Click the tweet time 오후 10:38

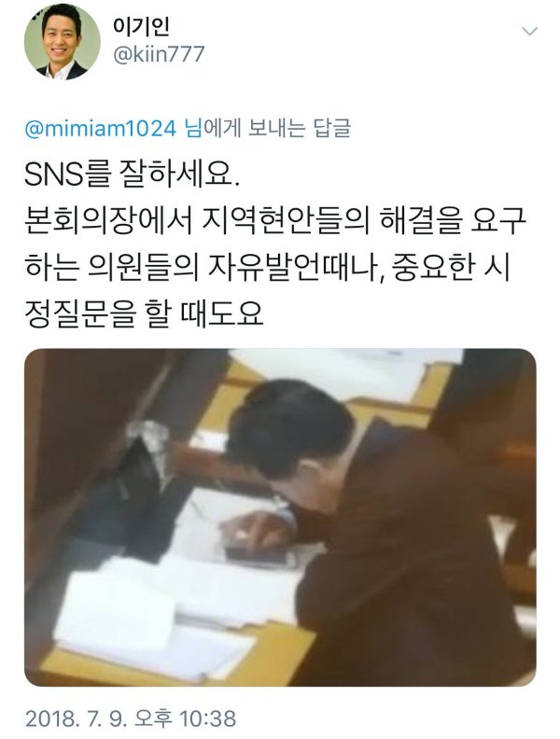(185, 718)
